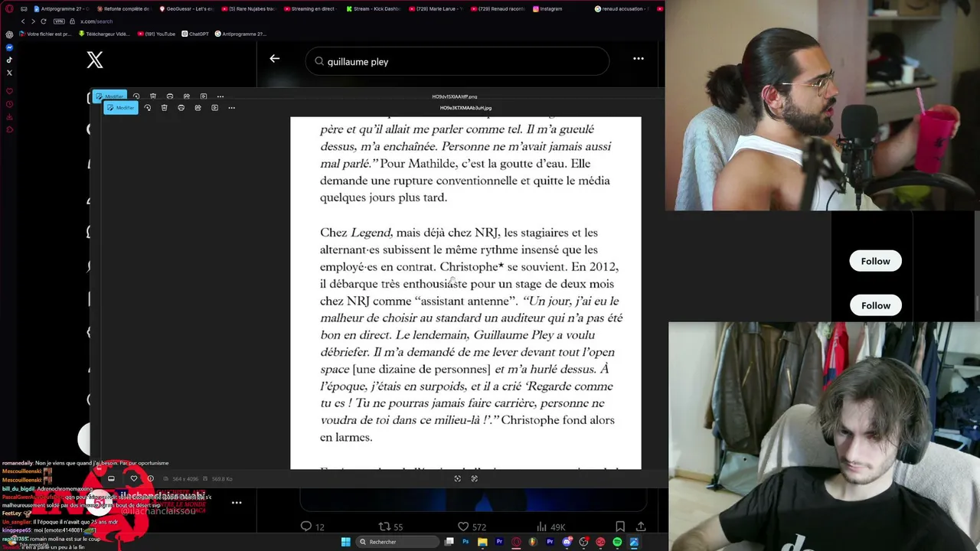Click the second Follow button
Screen dimensions: 980x551
point(875,305)
